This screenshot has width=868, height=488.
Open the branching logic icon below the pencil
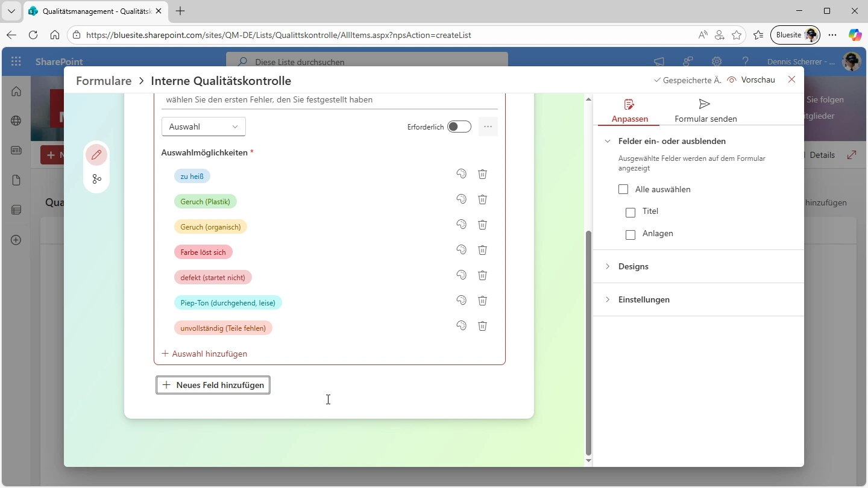pos(96,179)
